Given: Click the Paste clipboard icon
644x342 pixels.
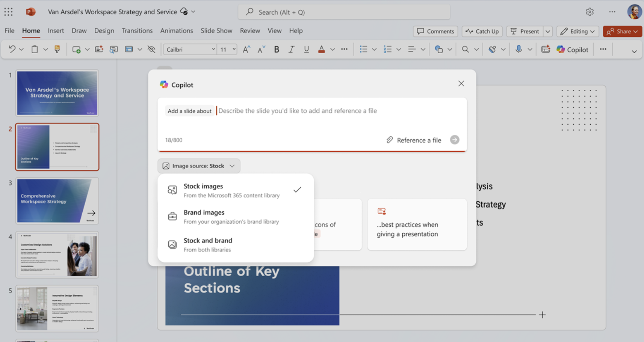Looking at the screenshot, I should coord(35,49).
